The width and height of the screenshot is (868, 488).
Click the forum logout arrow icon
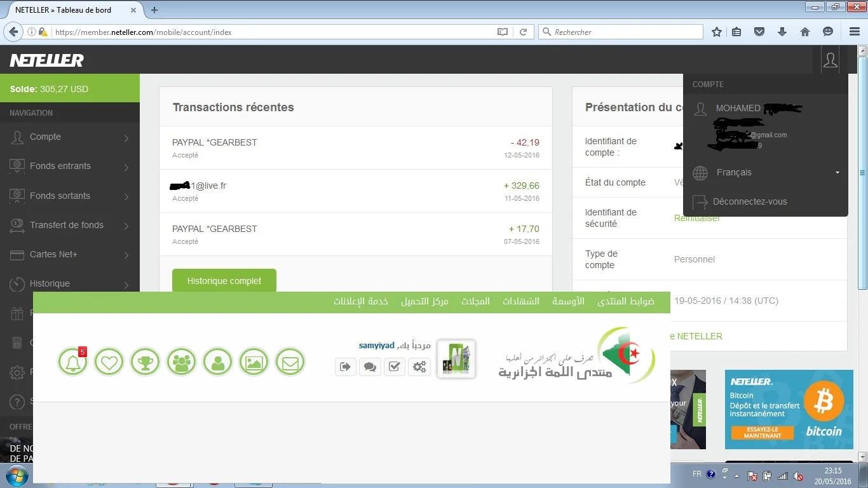pyautogui.click(x=345, y=366)
